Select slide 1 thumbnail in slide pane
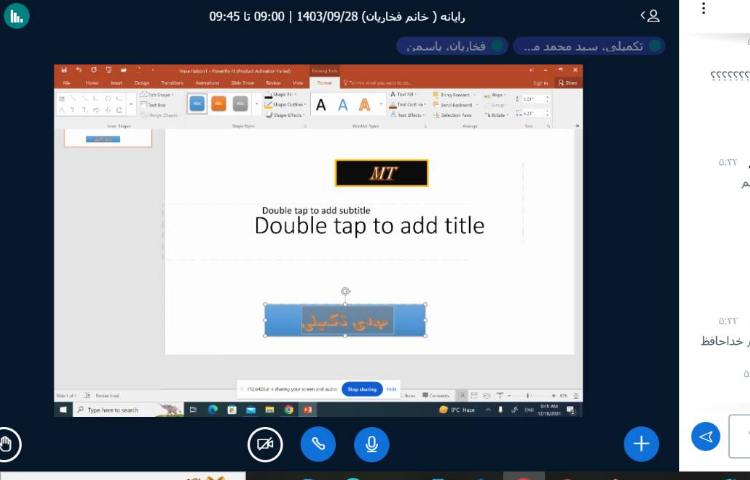The width and height of the screenshot is (750, 480). tap(108, 138)
